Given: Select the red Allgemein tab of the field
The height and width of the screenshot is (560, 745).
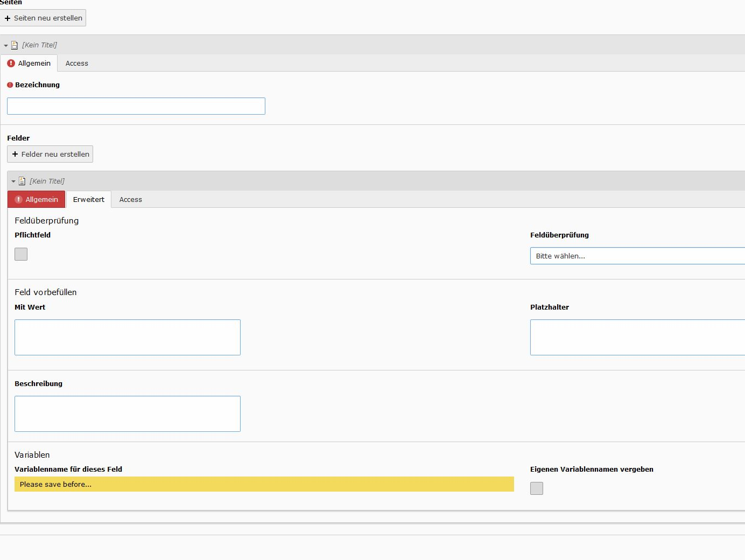Looking at the screenshot, I should pyautogui.click(x=36, y=200).
